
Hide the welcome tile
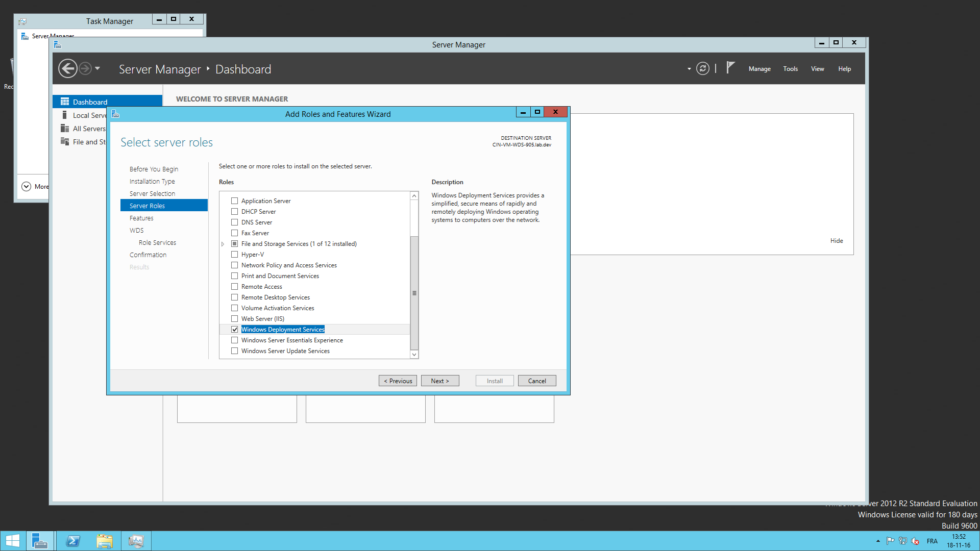(837, 240)
